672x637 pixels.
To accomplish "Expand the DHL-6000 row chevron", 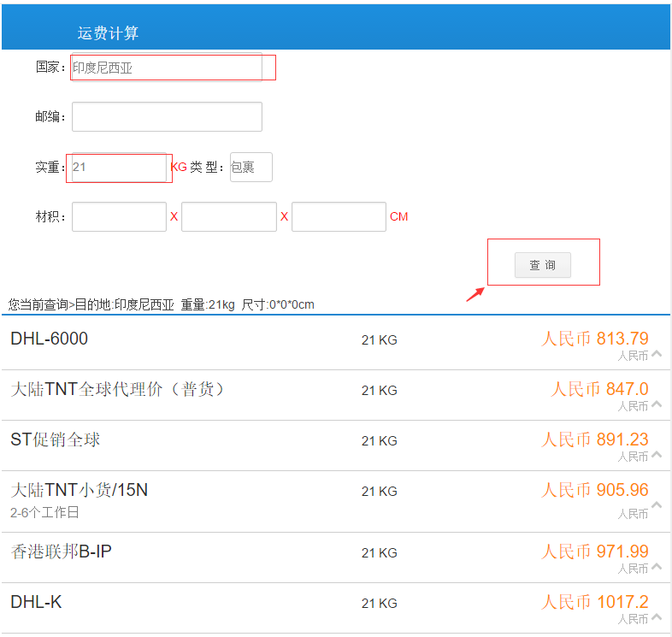I will 656,353.
